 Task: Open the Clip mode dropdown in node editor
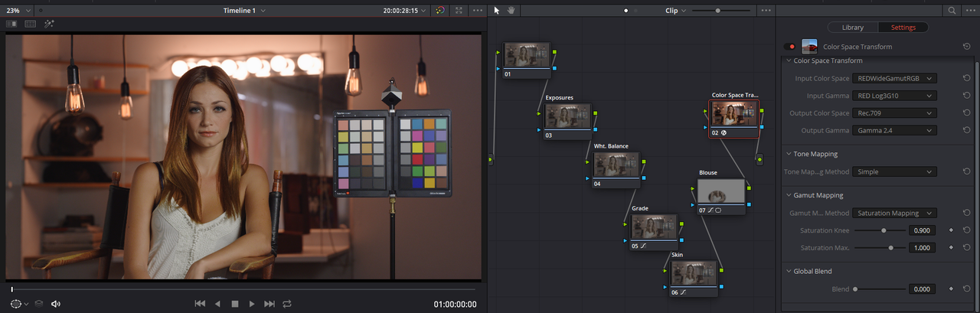click(x=676, y=11)
